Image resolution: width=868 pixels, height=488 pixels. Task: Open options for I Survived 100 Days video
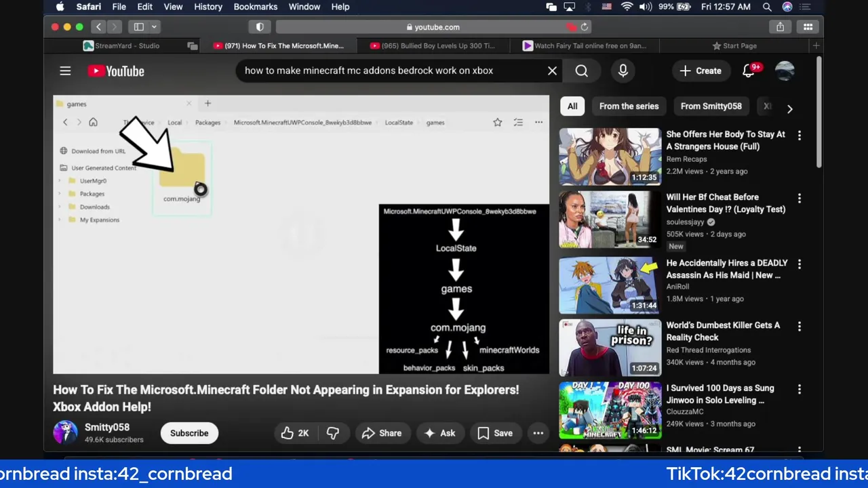[x=799, y=390]
